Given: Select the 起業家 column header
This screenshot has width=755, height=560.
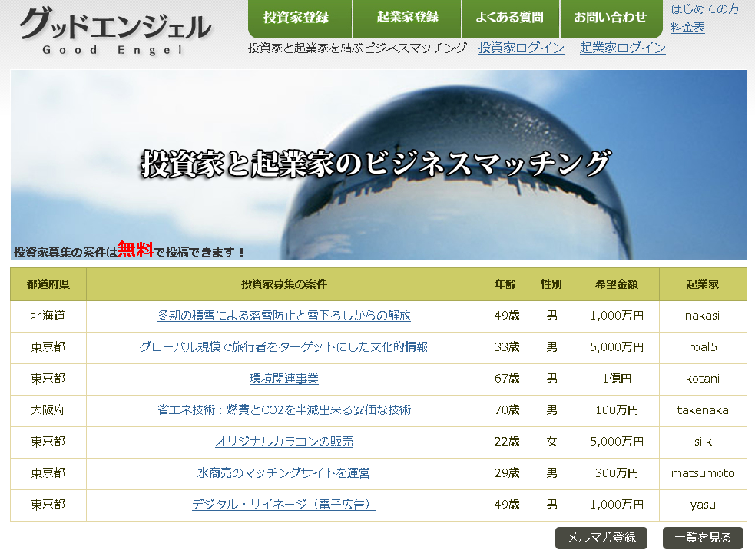Looking at the screenshot, I should [x=703, y=284].
